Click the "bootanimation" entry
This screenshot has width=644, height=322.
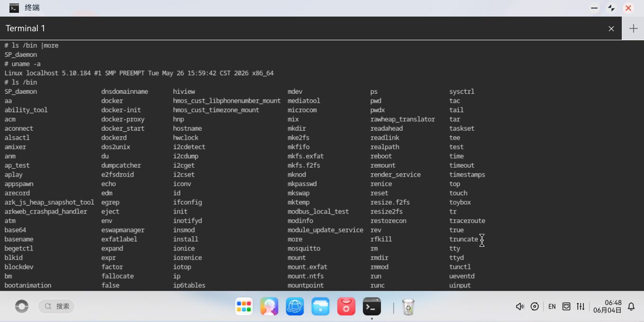click(x=28, y=286)
